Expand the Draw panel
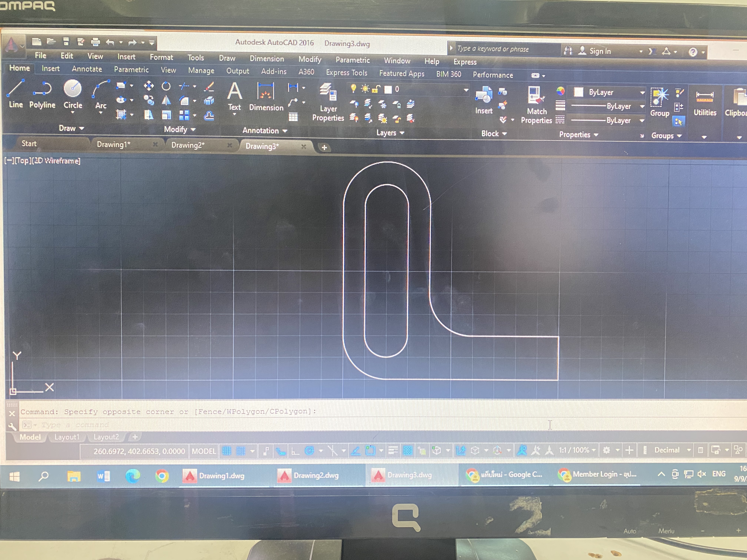This screenshot has width=747, height=560. (71, 128)
